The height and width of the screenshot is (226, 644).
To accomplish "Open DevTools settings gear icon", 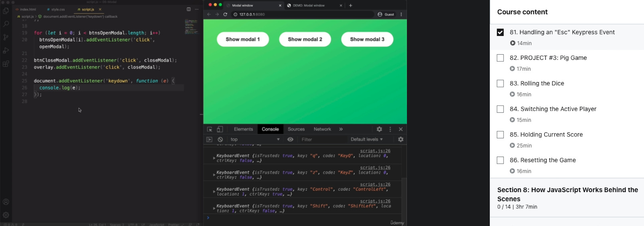I will pos(379,129).
